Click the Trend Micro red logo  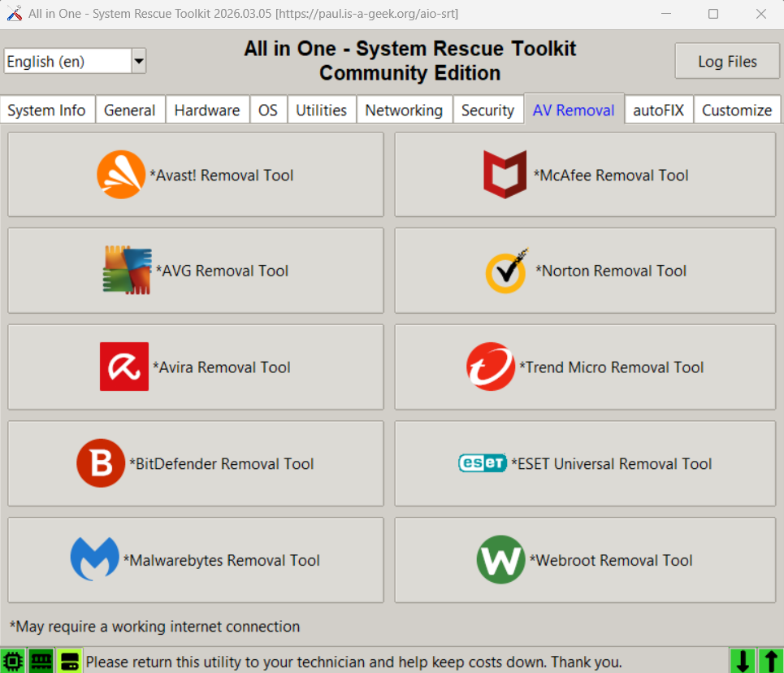coord(491,367)
